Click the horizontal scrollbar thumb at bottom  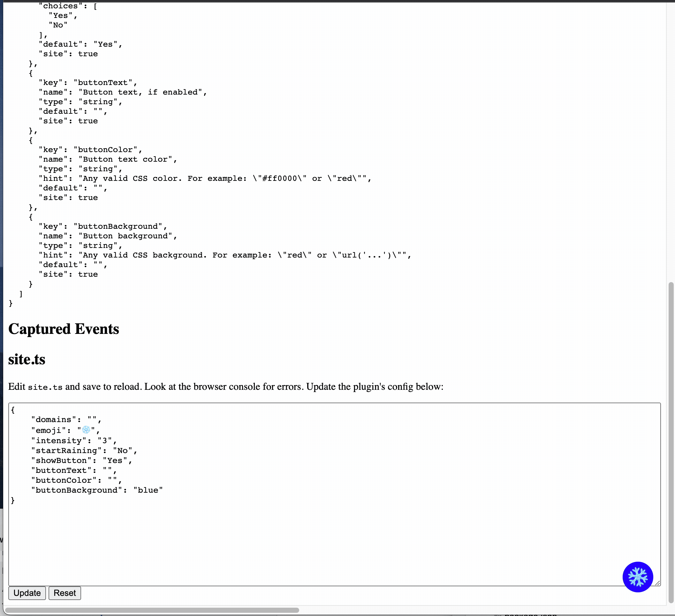pos(152,610)
